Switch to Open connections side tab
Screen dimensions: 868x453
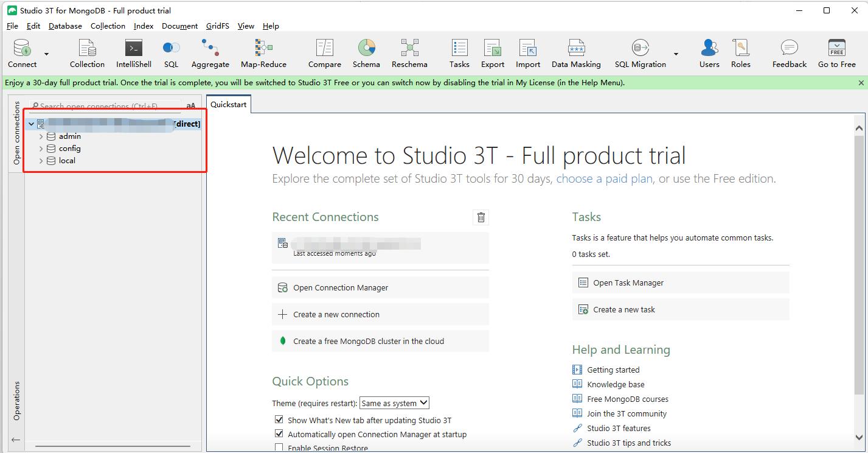point(17,133)
